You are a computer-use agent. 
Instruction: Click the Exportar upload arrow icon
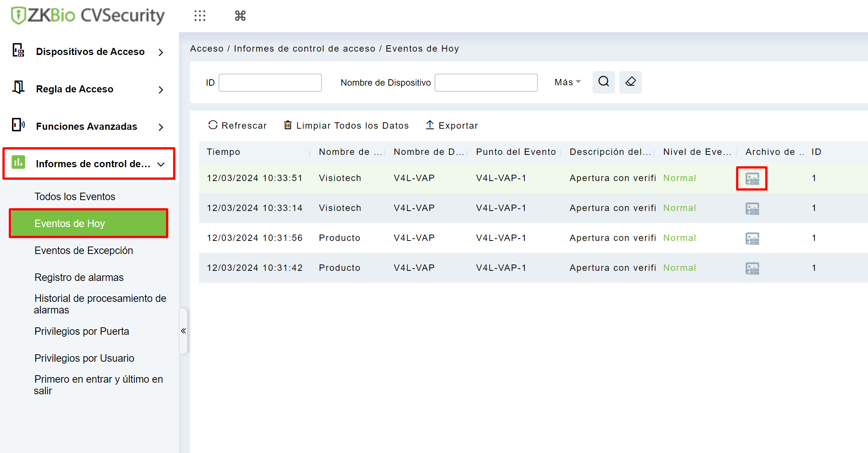(430, 125)
